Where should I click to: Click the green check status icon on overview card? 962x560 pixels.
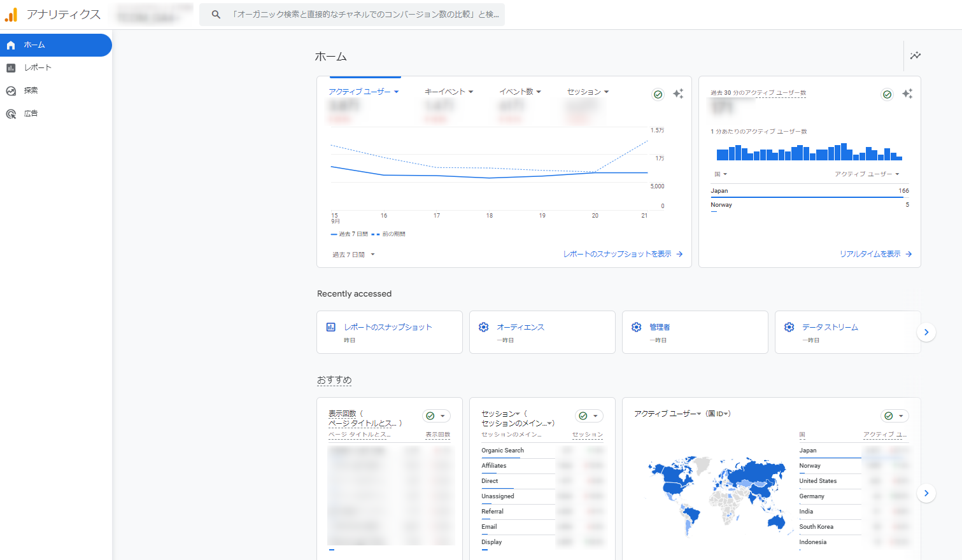click(x=658, y=94)
